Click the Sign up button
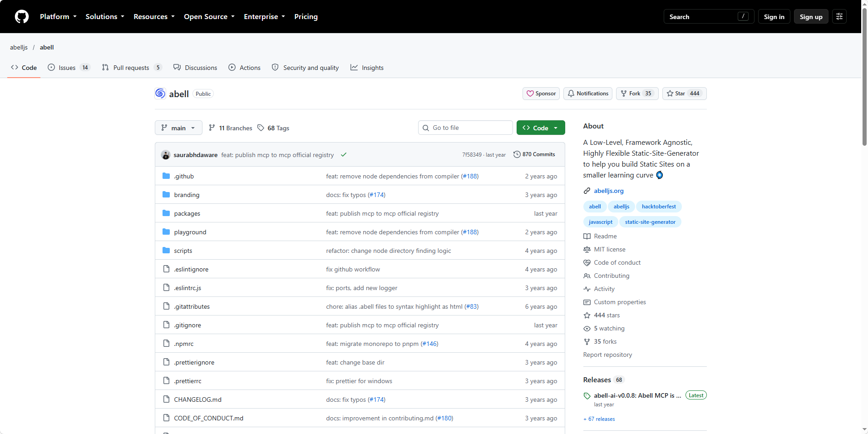Screen dimensions: 868x434 coord(811,17)
